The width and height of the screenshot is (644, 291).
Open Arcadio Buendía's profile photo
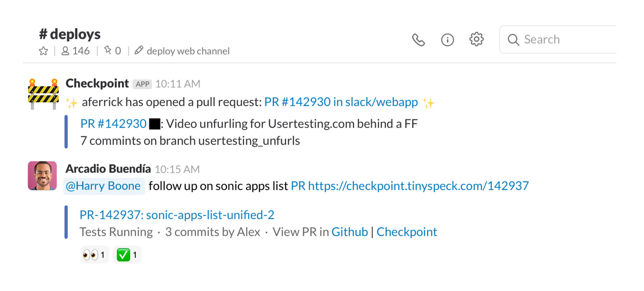click(42, 175)
